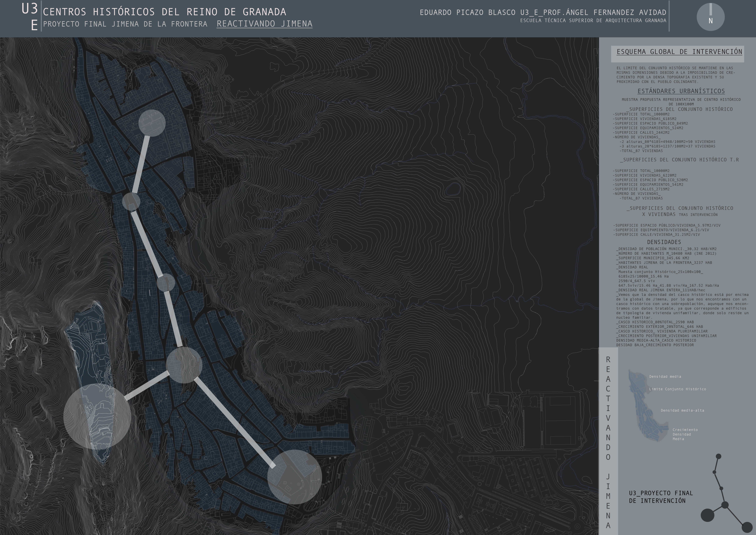Image resolution: width=756 pixels, height=535 pixels.
Task: Select the line '-SUPERFICIE EQUIPAMIENTOS_524M2'
Action: click(x=648, y=128)
